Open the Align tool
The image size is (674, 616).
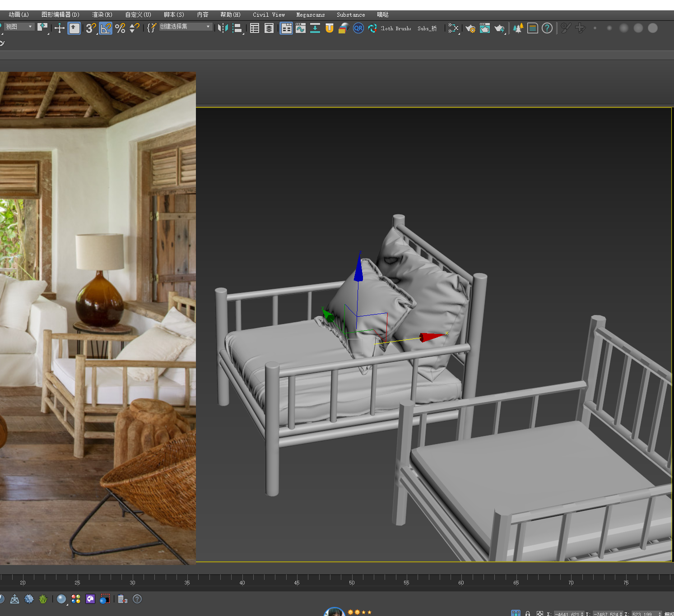(x=237, y=28)
